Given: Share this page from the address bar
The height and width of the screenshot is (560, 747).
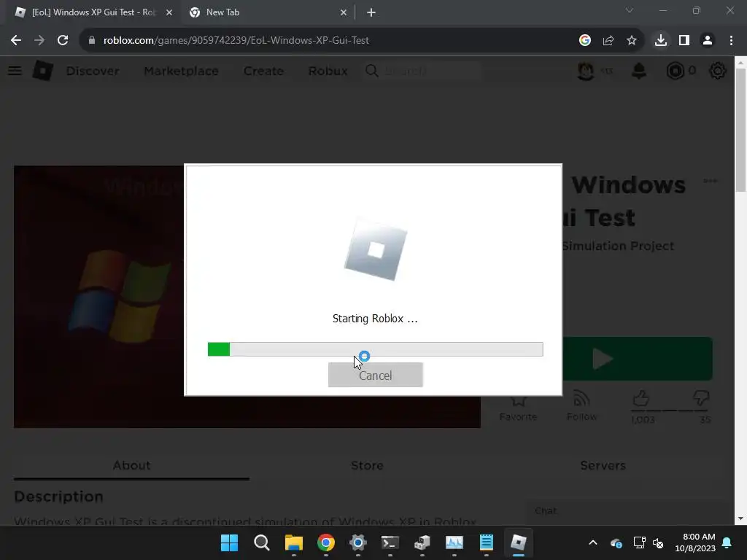Looking at the screenshot, I should (x=608, y=41).
